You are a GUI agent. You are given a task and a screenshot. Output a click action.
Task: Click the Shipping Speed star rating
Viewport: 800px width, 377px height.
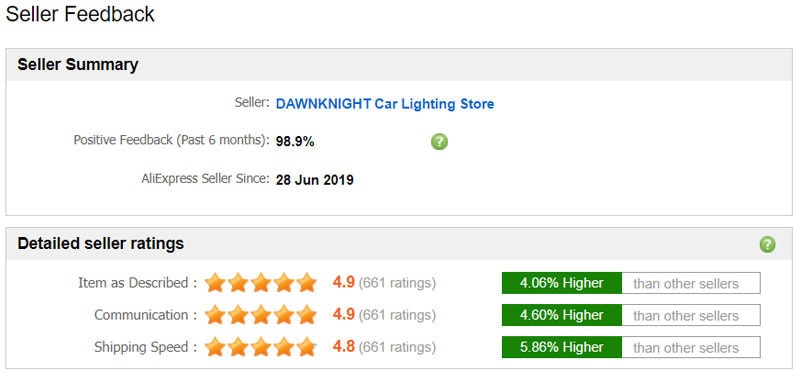click(261, 347)
